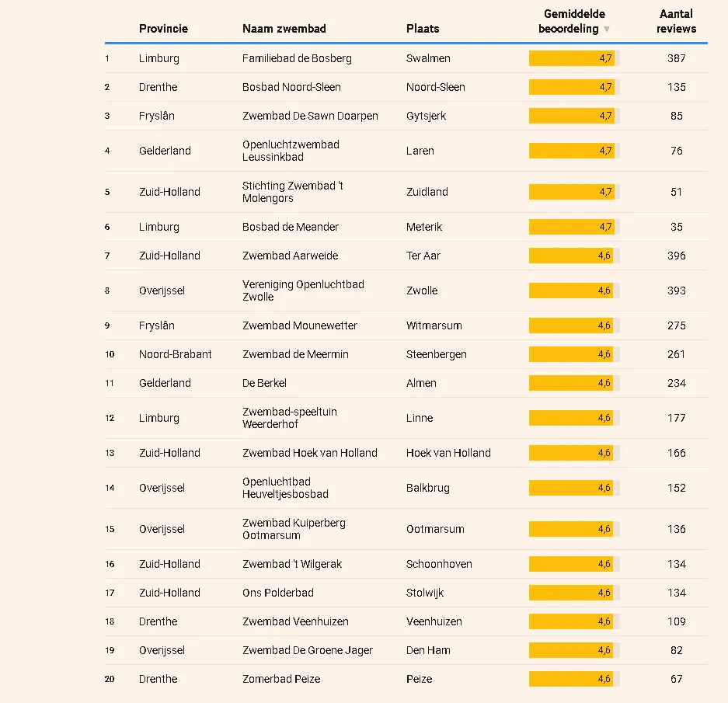728x703 pixels.
Task: Sort table by Provincie column header
Action: point(163,29)
